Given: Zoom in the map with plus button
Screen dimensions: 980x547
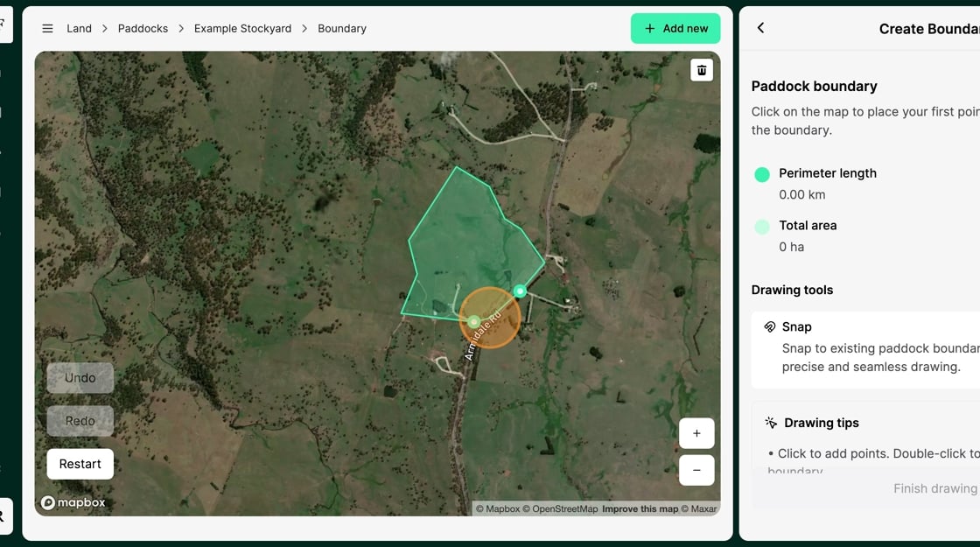Looking at the screenshot, I should [x=696, y=433].
